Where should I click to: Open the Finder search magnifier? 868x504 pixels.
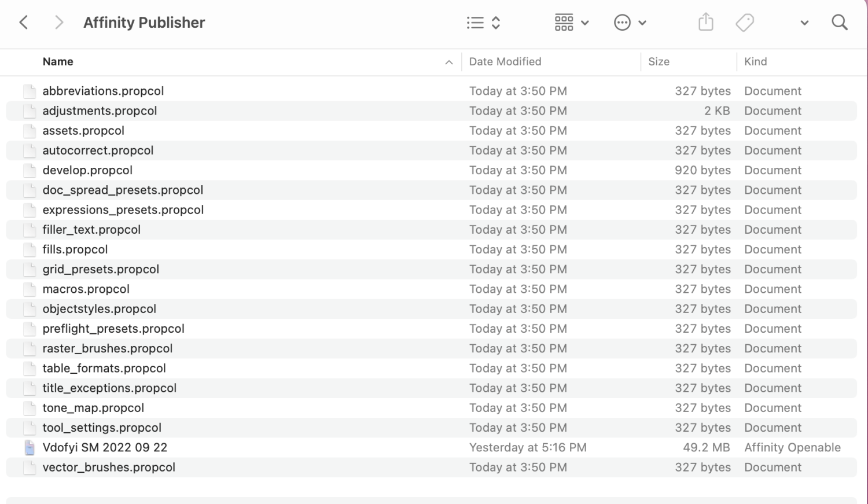click(x=840, y=22)
